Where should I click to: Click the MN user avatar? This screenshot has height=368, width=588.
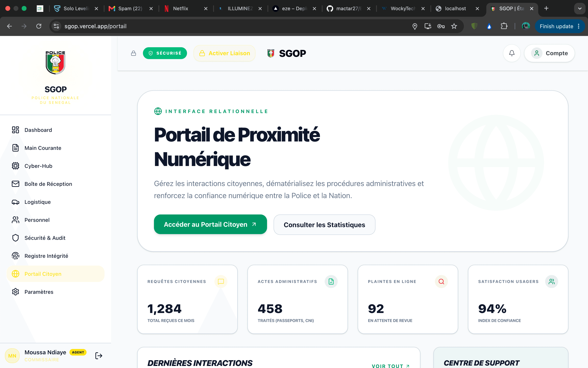[12, 356]
